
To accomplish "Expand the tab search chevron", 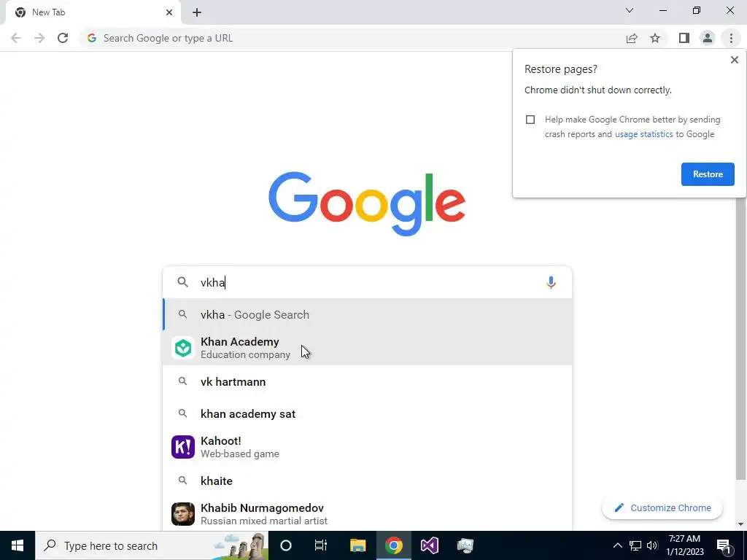I will tap(630, 10).
